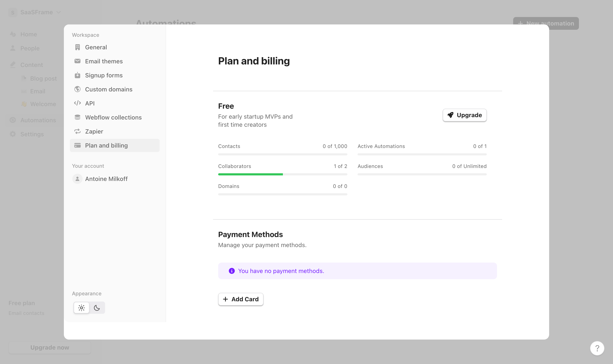
Task: Click the Contacts usage progress bar
Action: point(283,154)
